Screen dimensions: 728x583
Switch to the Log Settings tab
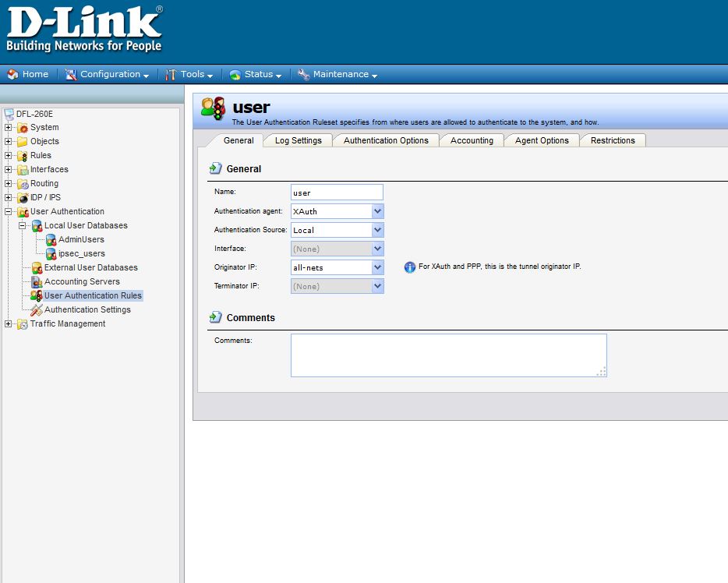298,140
